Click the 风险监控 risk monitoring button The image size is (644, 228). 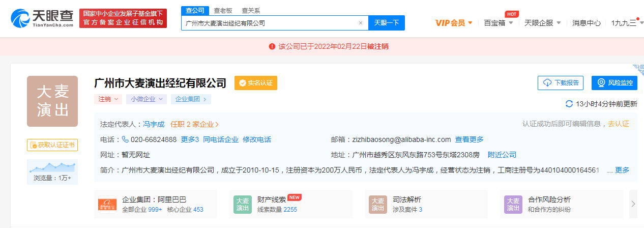615,83
